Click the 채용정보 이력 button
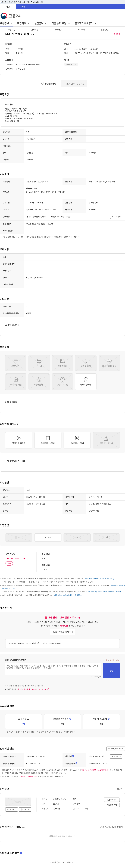The image size is (125, 868). pyautogui.click(x=112, y=805)
